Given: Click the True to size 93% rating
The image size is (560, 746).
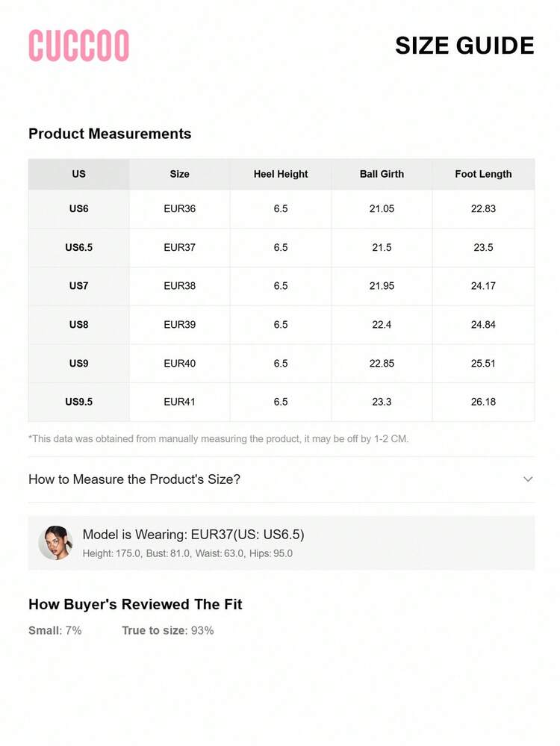Looking at the screenshot, I should click(x=168, y=630).
